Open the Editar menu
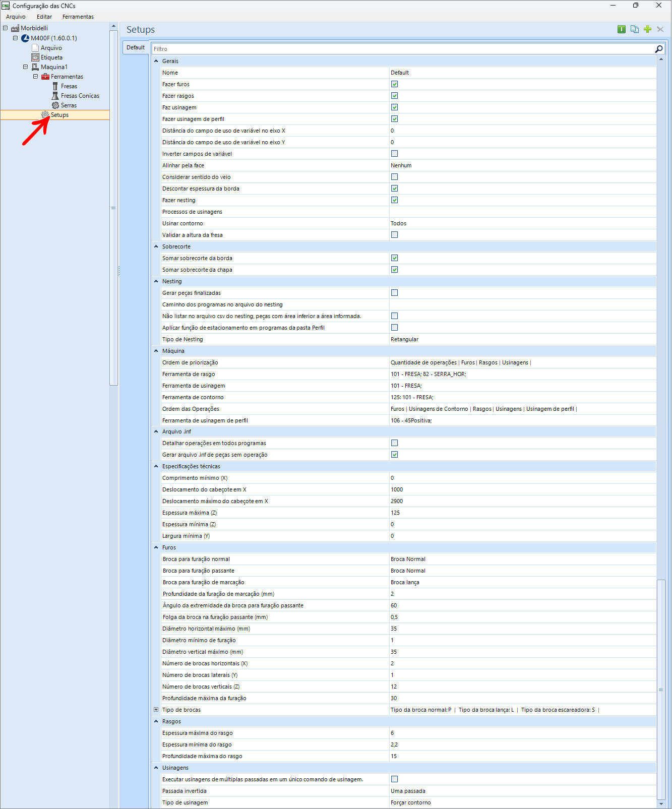This screenshot has height=809, width=672. (44, 17)
